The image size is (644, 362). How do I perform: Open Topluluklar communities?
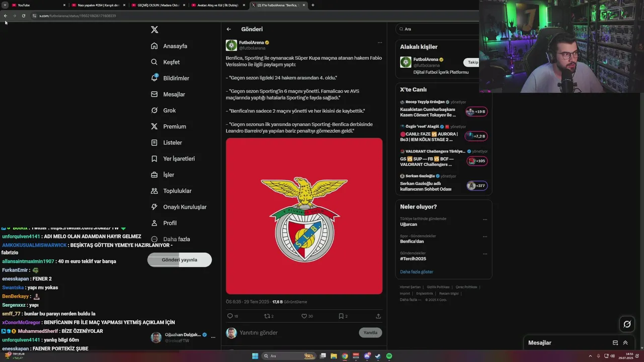coord(171,191)
